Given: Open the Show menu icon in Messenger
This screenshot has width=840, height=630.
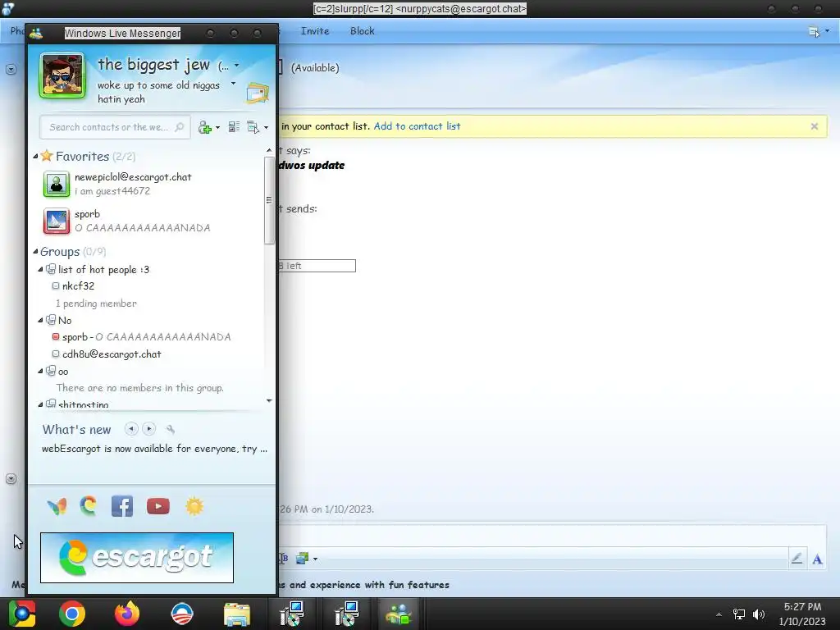Looking at the screenshot, I should (253, 127).
